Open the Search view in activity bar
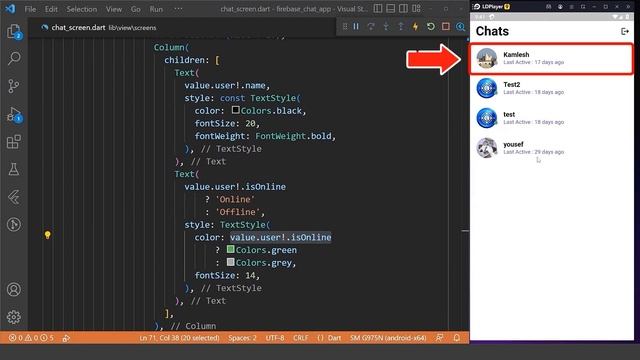Viewport: 640px width, 360px height. 13,58
